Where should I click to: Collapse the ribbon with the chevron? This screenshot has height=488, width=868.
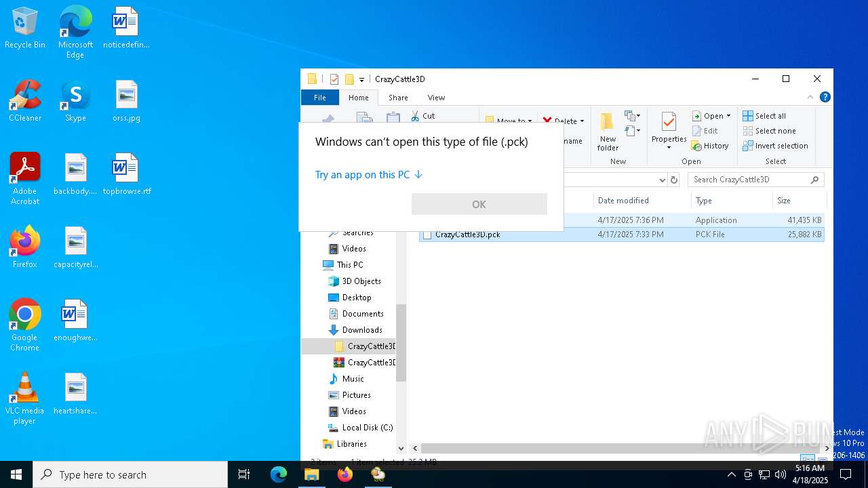(x=810, y=97)
